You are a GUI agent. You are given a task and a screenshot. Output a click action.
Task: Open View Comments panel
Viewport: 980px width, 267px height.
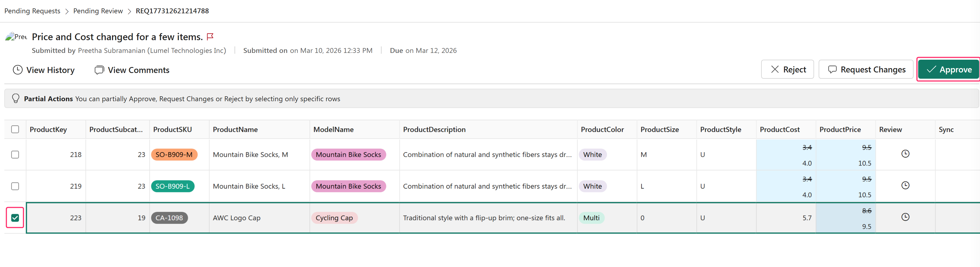132,70
